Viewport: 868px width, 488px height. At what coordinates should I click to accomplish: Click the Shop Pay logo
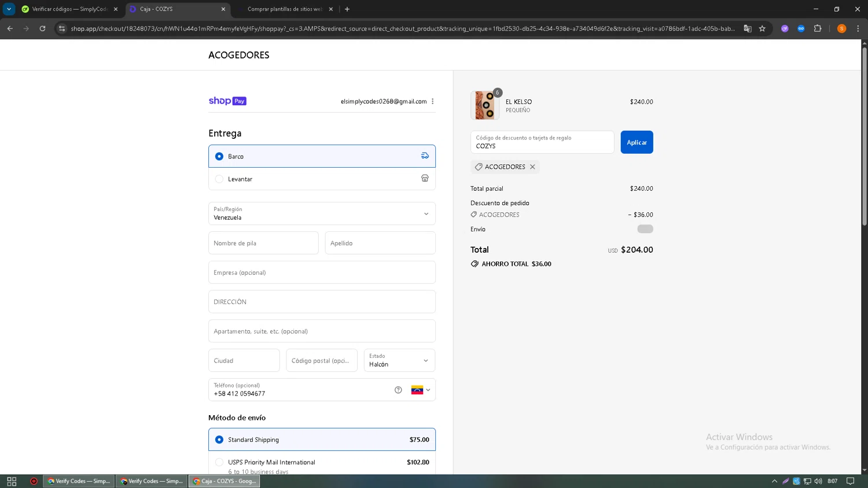coord(227,101)
